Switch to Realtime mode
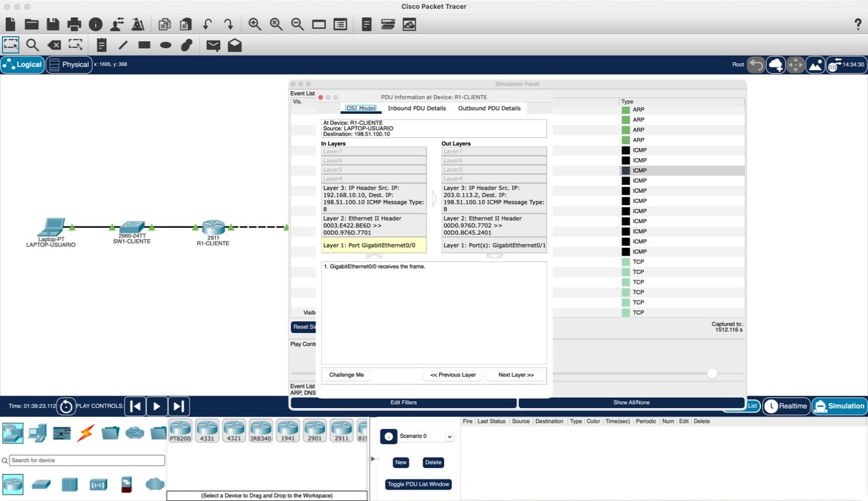This screenshot has width=868, height=501. point(786,406)
